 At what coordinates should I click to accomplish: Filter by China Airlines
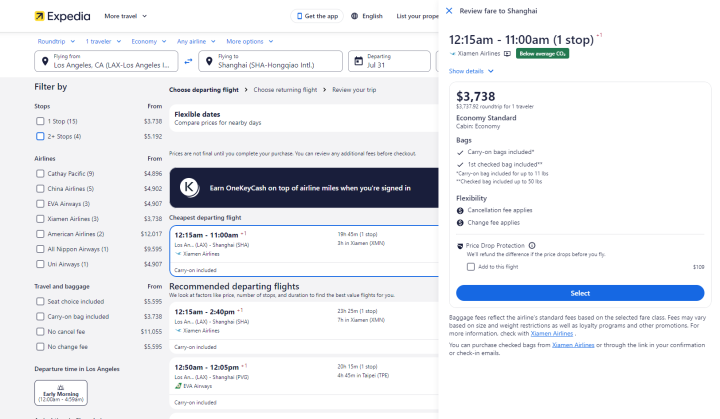coord(40,189)
